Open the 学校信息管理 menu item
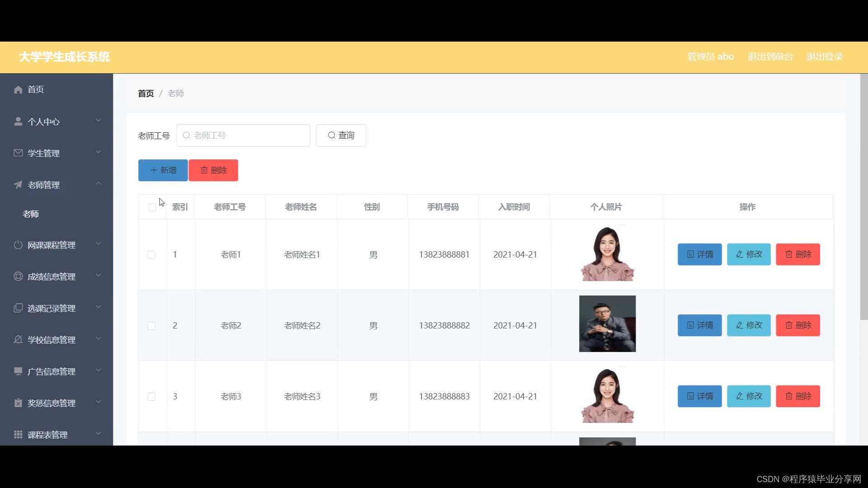Viewport: 868px width, 488px height. (52, 340)
